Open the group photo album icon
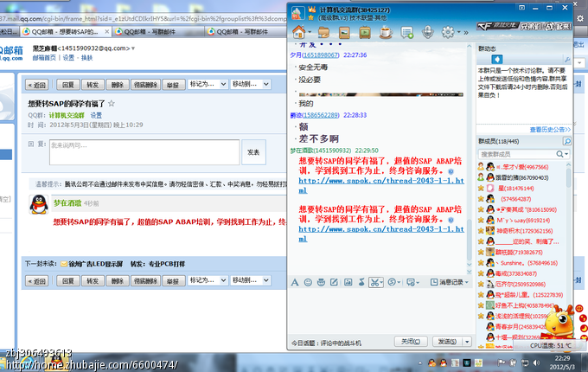This screenshot has width=588, height=372. click(x=344, y=33)
